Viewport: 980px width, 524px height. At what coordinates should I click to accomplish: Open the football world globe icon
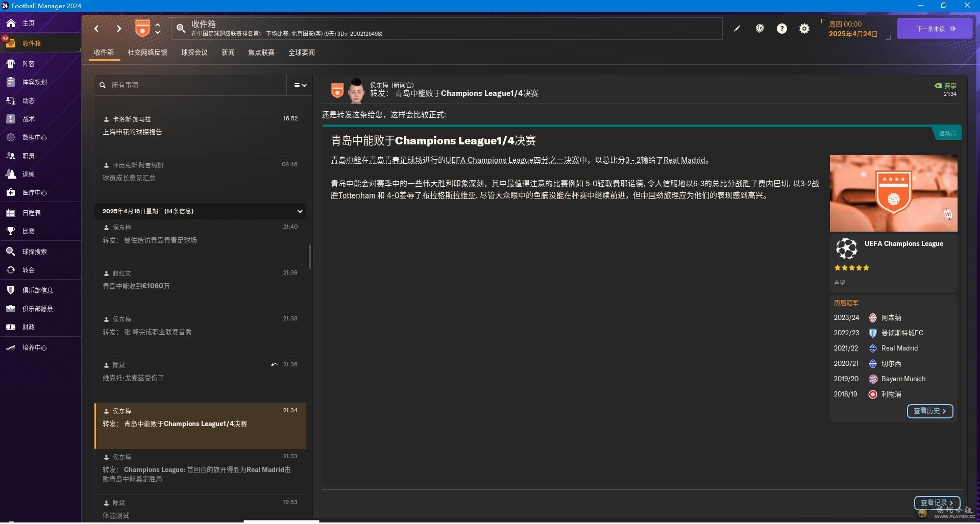click(x=760, y=29)
